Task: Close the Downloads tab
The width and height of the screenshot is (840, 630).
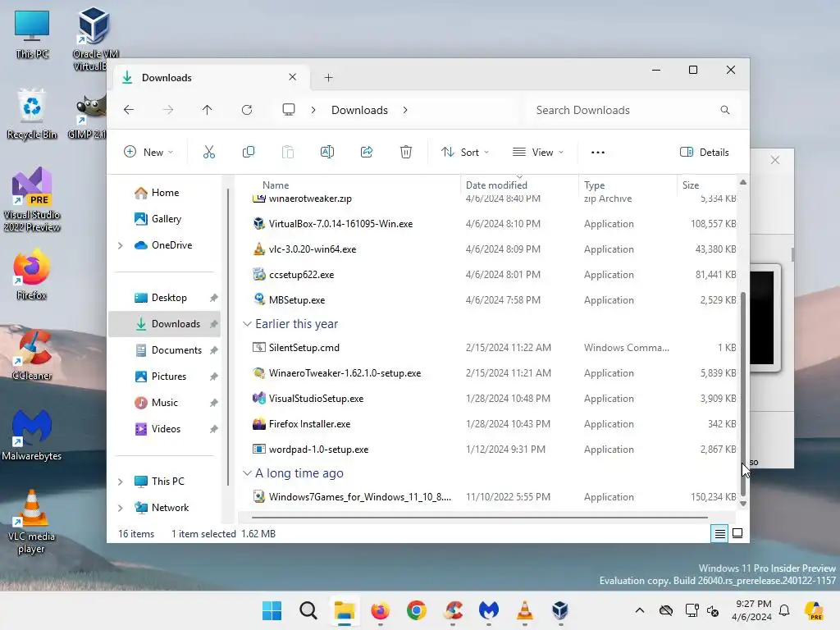Action: click(293, 77)
